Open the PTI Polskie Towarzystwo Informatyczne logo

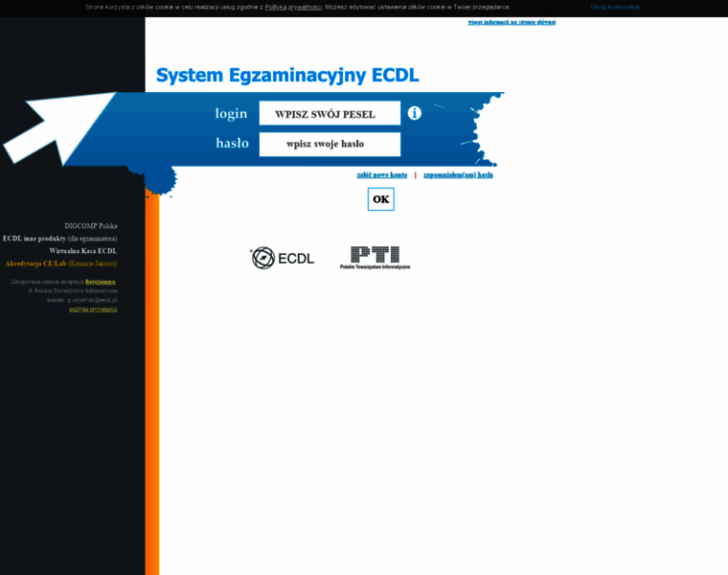(x=375, y=258)
